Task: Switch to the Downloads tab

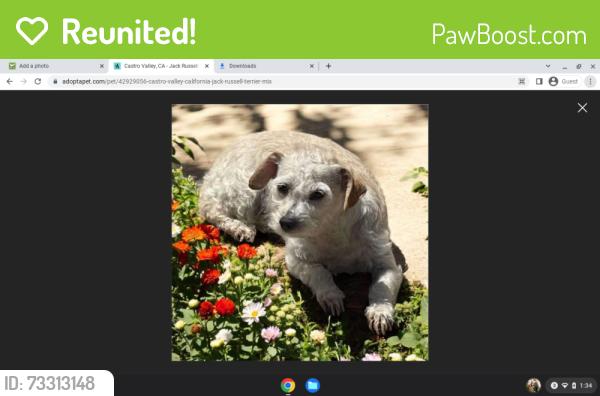Action: [x=266, y=66]
